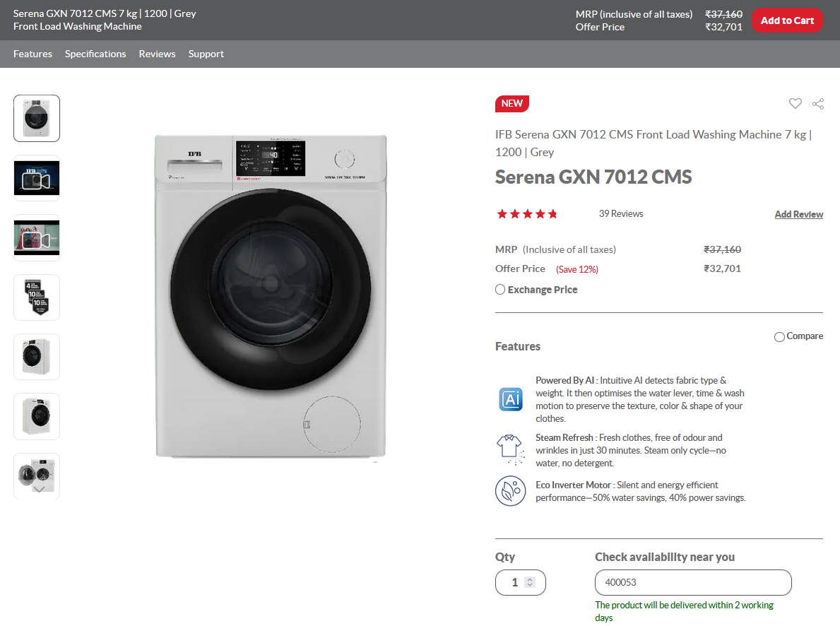Open the Specifications tab
The image size is (840, 626).
[95, 54]
